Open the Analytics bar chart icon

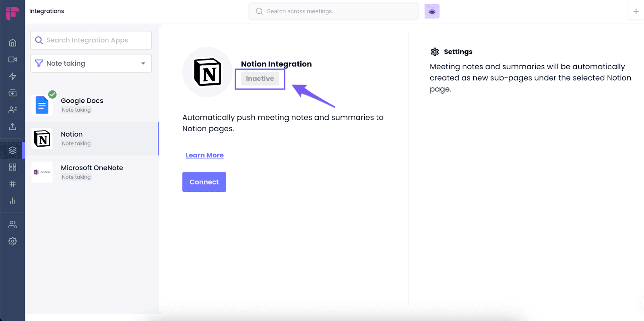click(x=12, y=201)
